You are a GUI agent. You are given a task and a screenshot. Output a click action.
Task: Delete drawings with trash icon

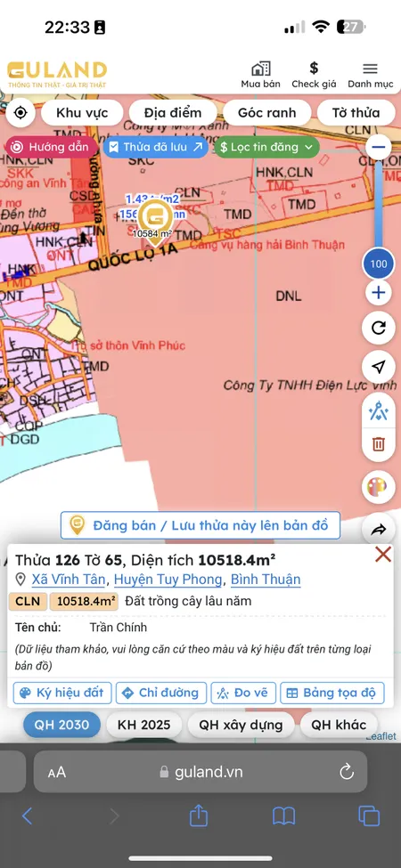pos(379,444)
